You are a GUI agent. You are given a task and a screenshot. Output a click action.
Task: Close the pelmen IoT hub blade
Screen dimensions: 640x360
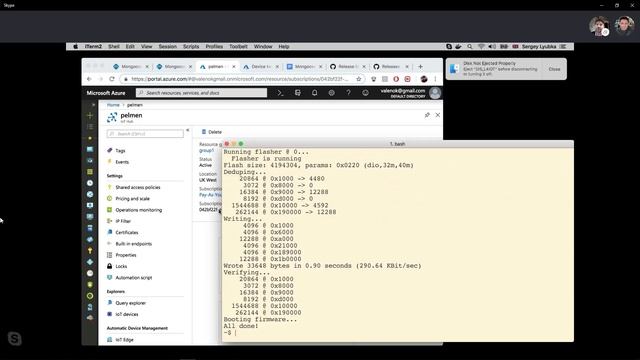click(438, 115)
